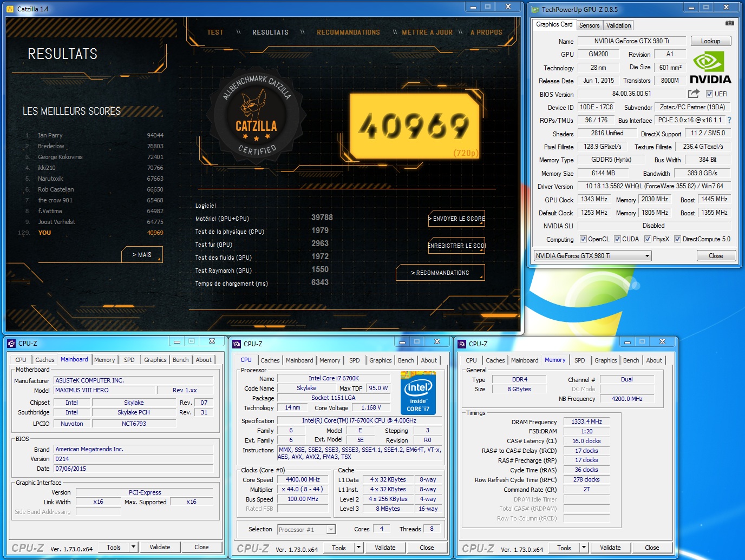Screen dimensions: 745x560
Task: Click the Command Rate 2T value
Action: [586, 489]
